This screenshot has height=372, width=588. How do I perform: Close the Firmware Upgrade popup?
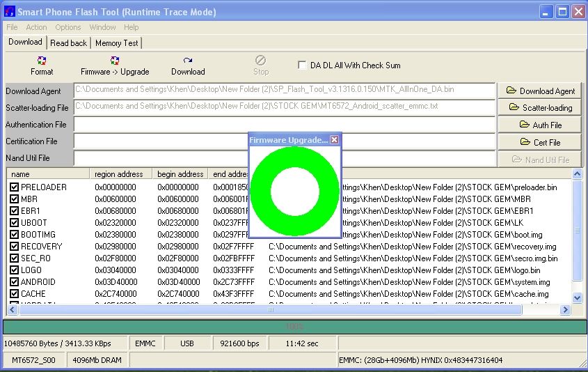pos(334,140)
